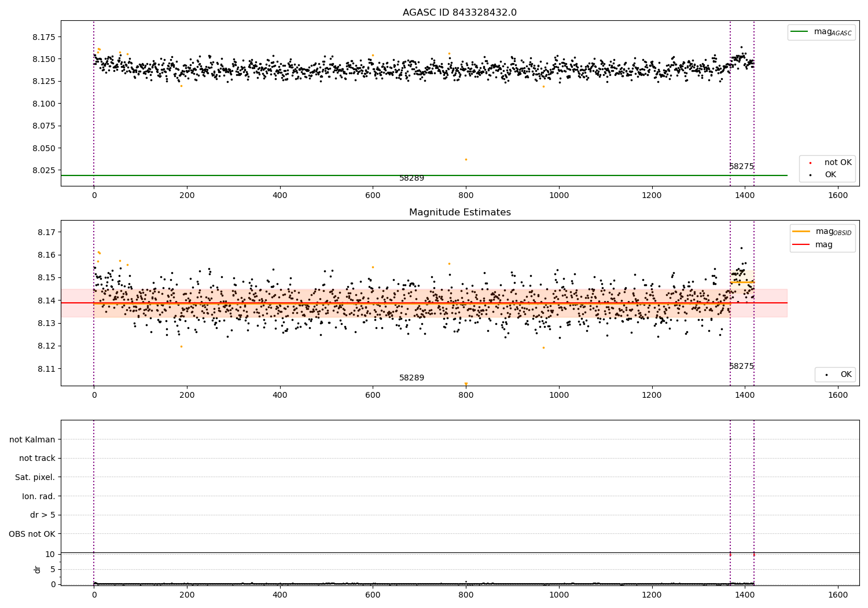Screen dimensions: 868x608
Task: Select the red 'mag' legend entry in middle plot
Action: [x=812, y=244]
